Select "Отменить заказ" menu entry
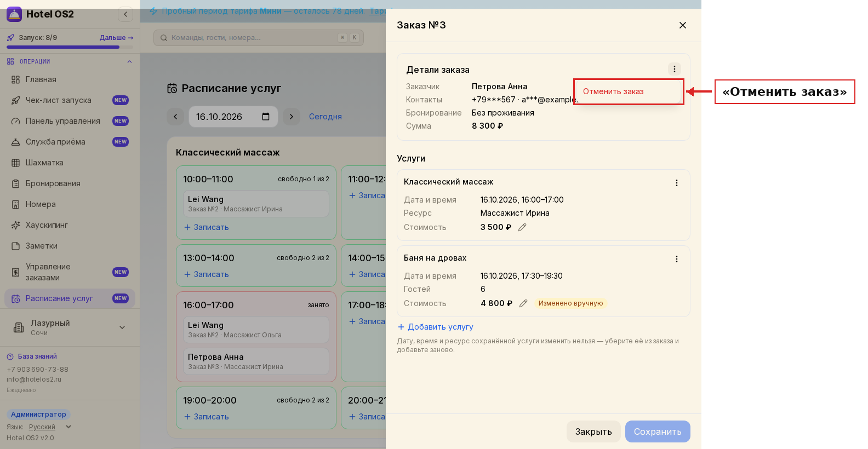This screenshot has height=449, width=868. point(629,91)
